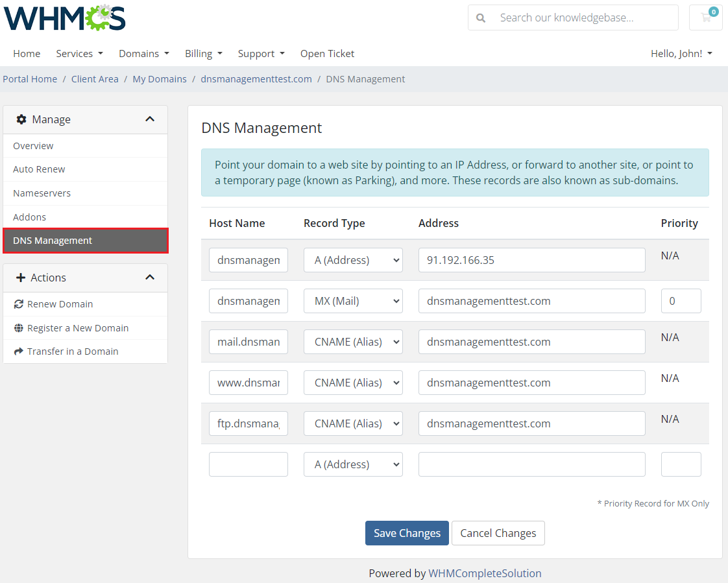The width and height of the screenshot is (728, 583).
Task: Click the mail.dnsman host name field
Action: click(x=249, y=342)
